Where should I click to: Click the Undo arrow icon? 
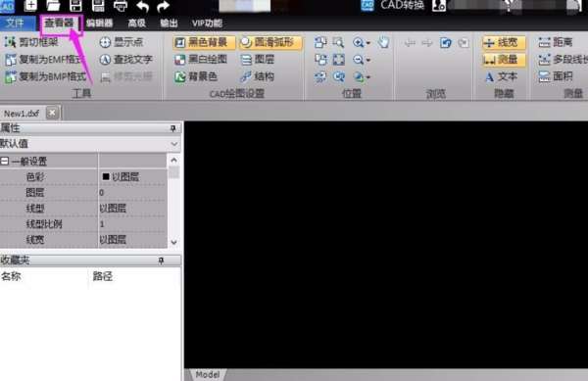[142, 6]
